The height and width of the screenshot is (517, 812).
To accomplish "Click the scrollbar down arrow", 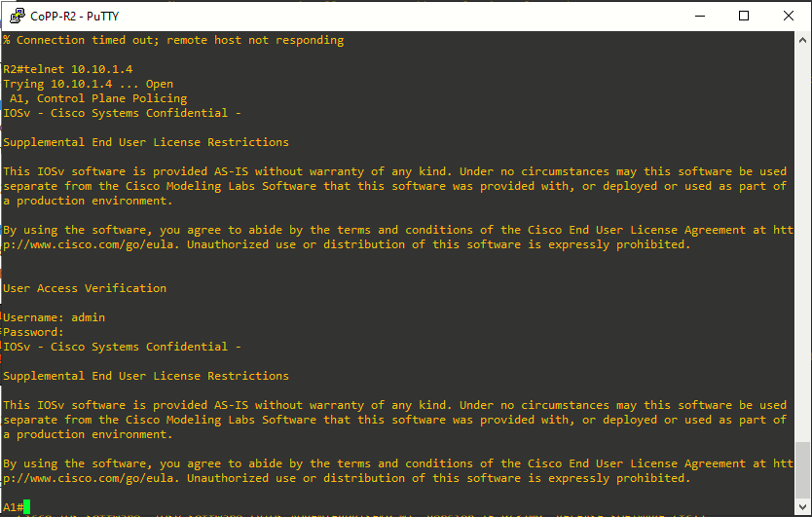I will (802, 506).
